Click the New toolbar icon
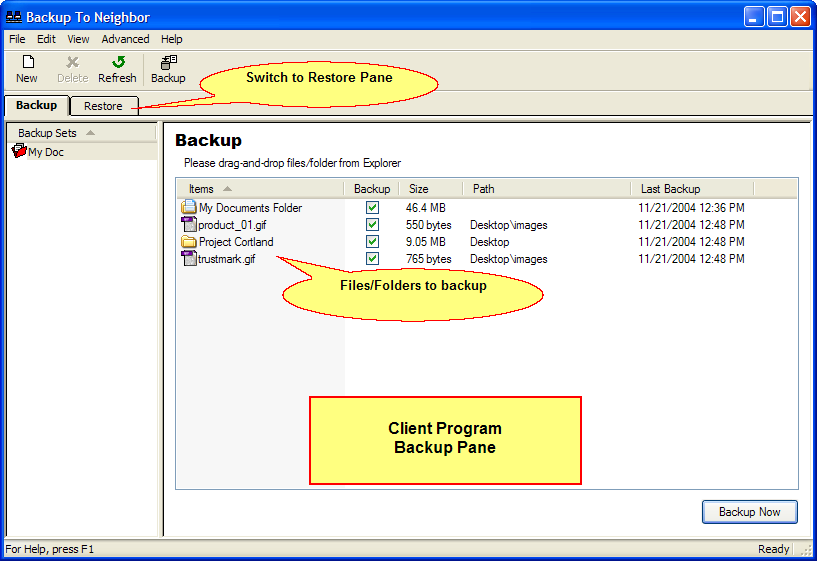 pos(27,63)
